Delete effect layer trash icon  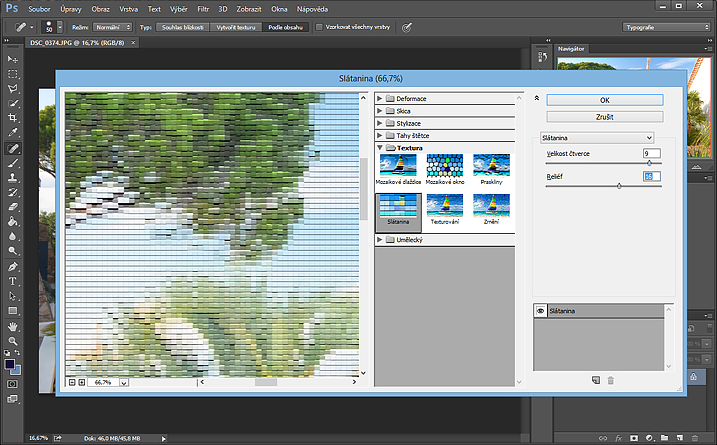pyautogui.click(x=610, y=380)
